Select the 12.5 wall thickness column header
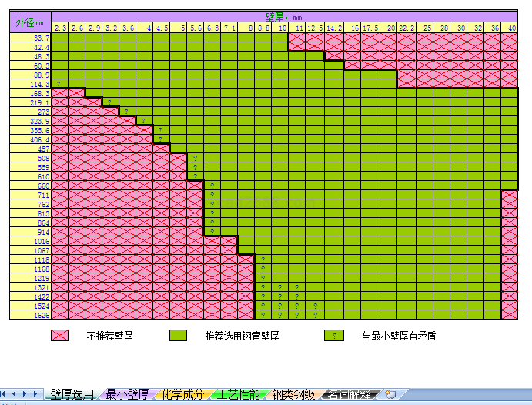The image size is (532, 405). tap(315, 28)
